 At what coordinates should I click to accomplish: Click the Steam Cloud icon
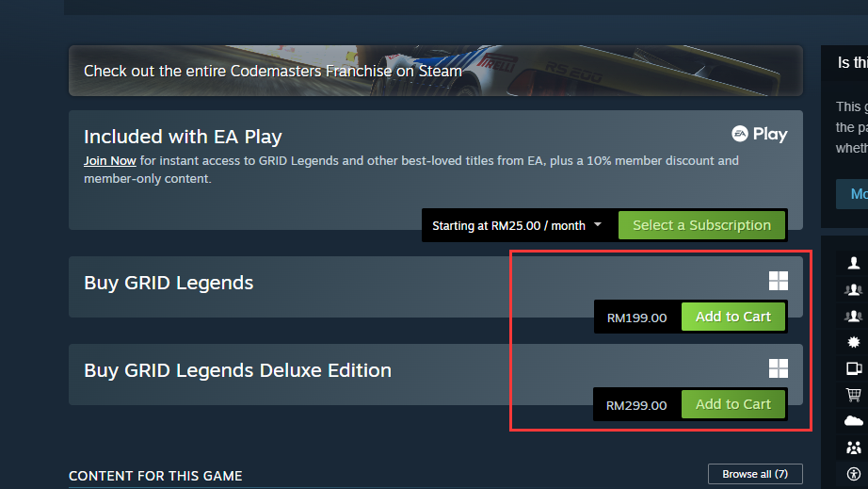854,420
